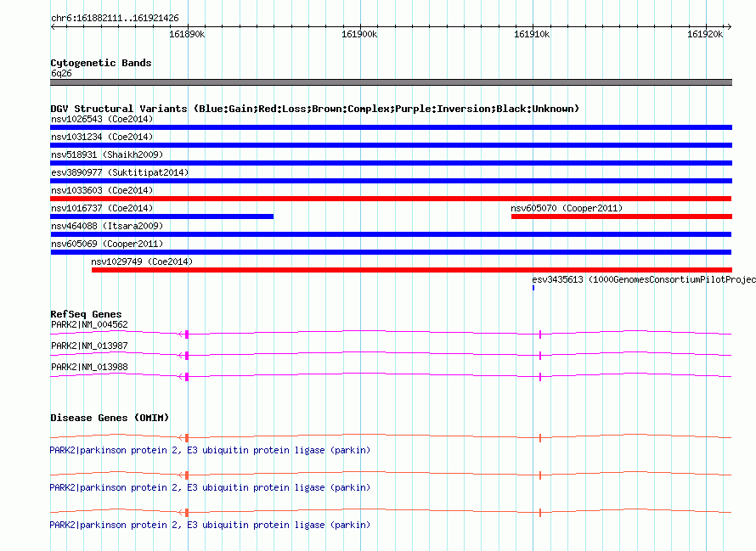
Task: Click the small PARK2|NM_013988 exon near 161910k
Action: click(x=540, y=376)
